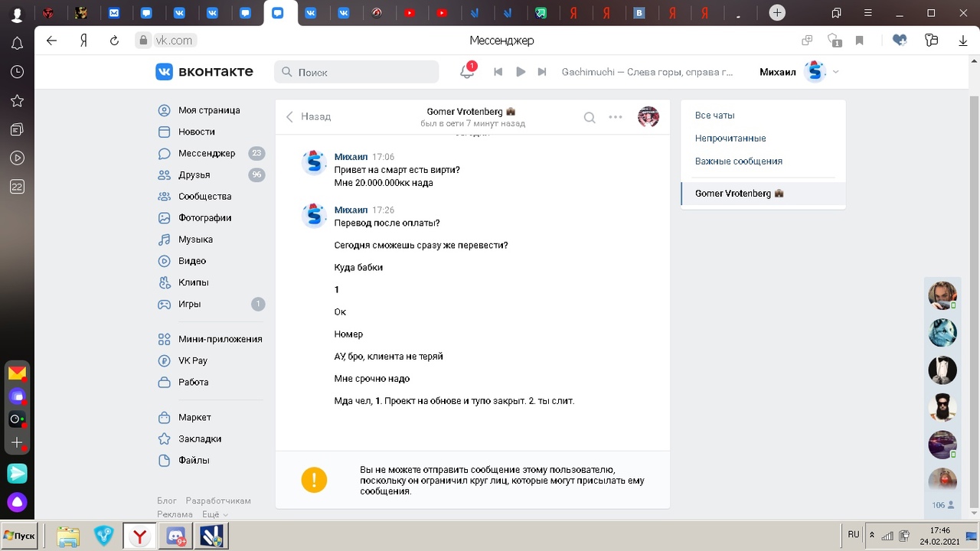
Task: Click the Назад back link
Action: pyautogui.click(x=309, y=117)
